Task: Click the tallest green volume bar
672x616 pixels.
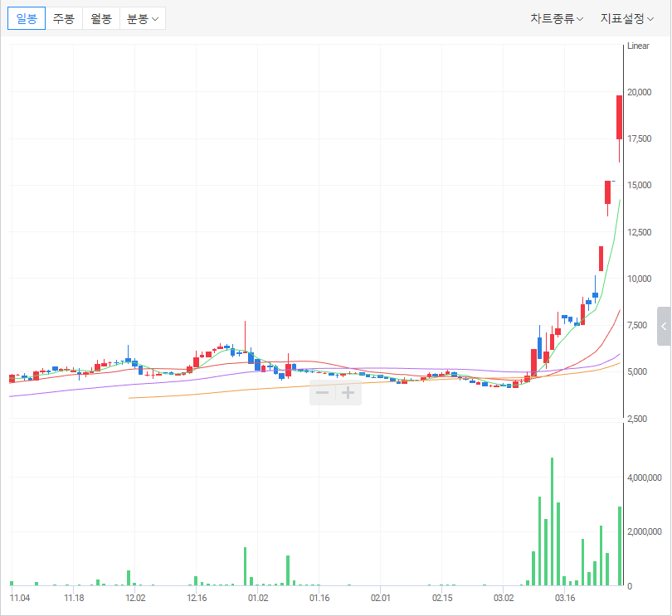Action: click(552, 521)
